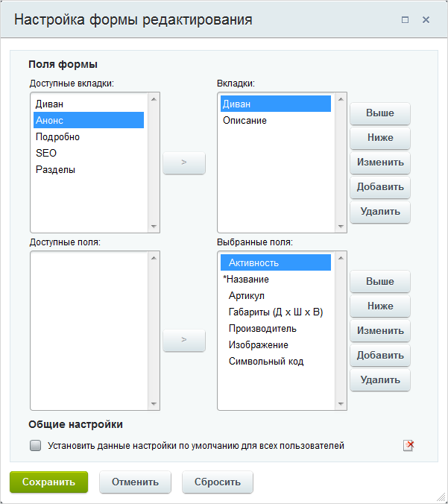This screenshot has width=448, height=504.
Task: Click scroll-down arrow of Доступные вкладки list
Action: click(x=154, y=227)
